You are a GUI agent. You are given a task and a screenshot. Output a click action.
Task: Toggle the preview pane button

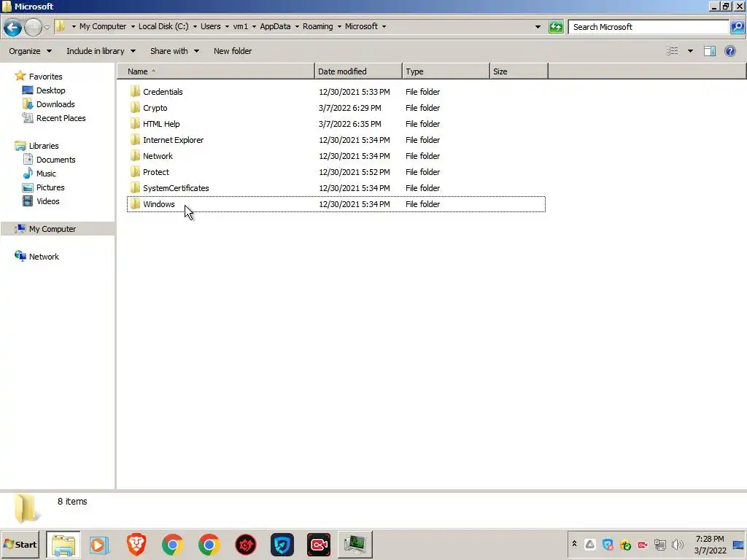point(710,51)
